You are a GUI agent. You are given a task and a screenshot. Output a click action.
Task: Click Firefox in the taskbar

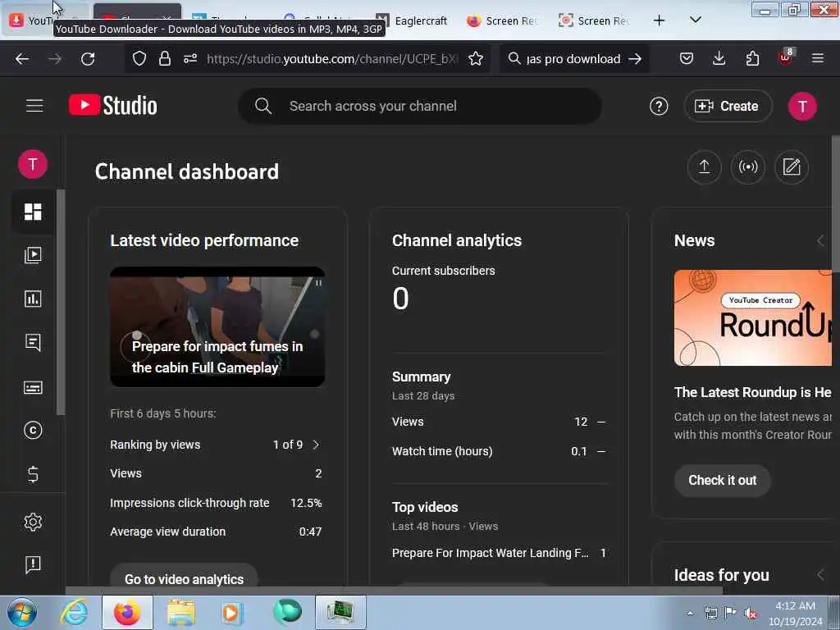coord(127,612)
